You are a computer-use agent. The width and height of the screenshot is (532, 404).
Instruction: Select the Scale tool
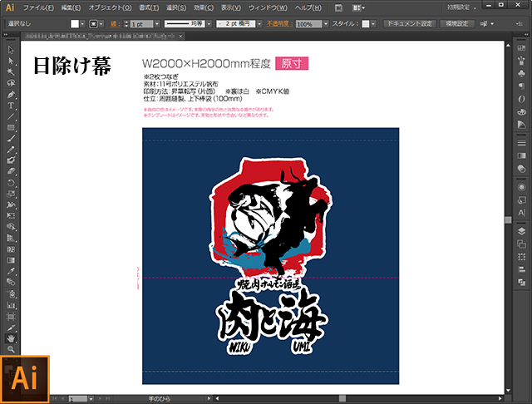coord(11,194)
